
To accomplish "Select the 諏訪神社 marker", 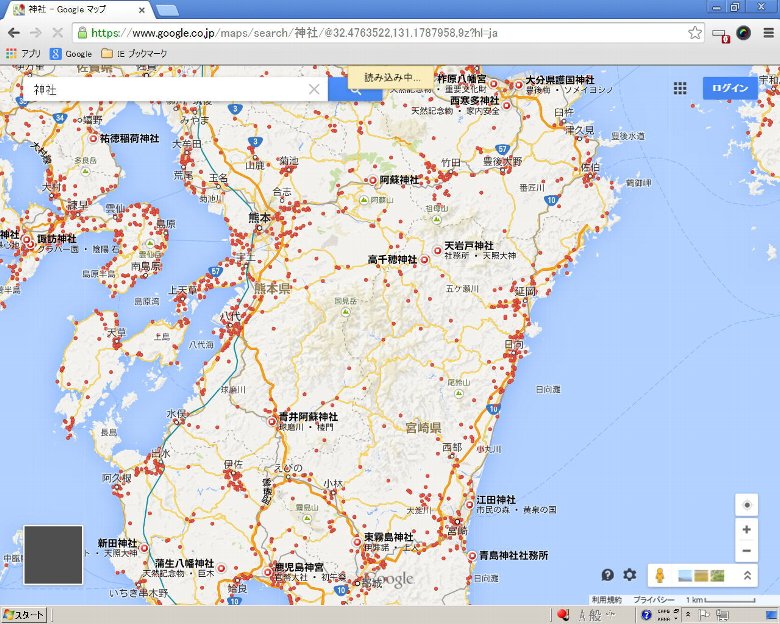I will 30,243.
